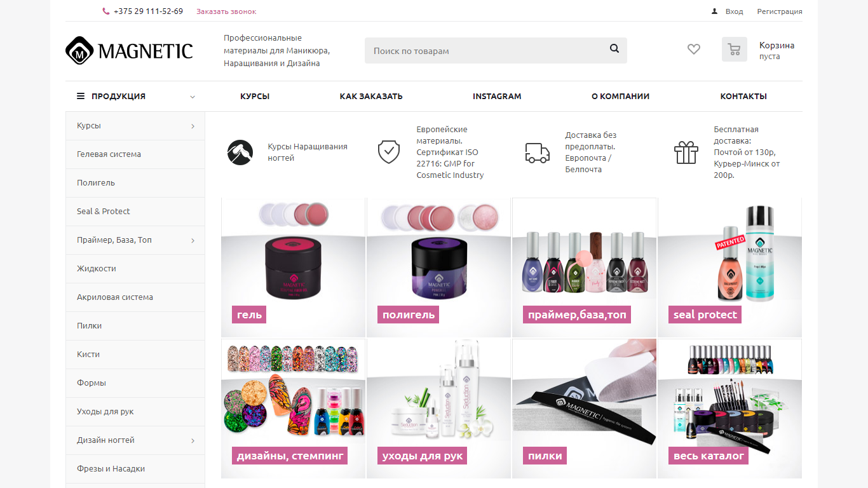Expand the Дизайн ногтей sidebar chevron
This screenshot has height=488, width=868.
pos(193,441)
